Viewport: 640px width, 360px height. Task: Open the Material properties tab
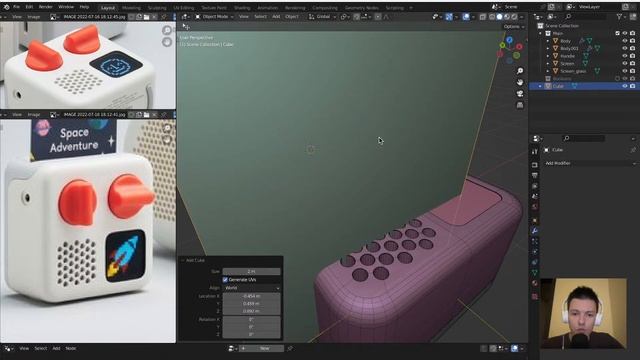tap(535, 283)
